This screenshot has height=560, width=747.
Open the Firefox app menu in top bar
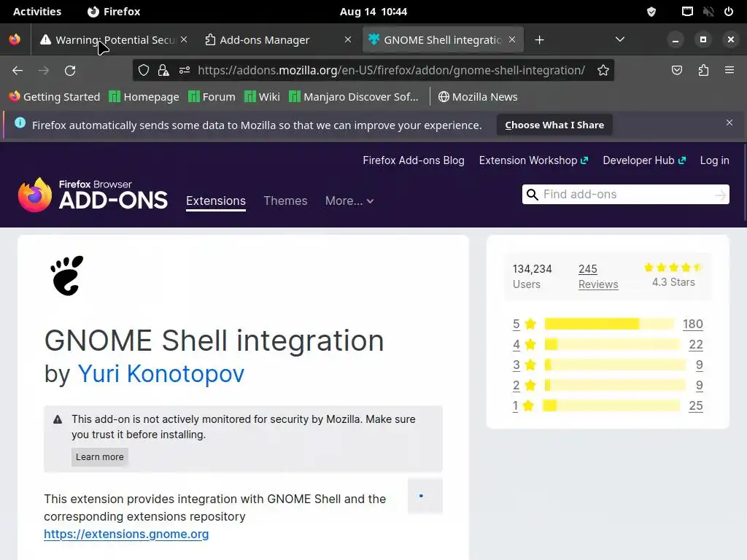pos(114,12)
